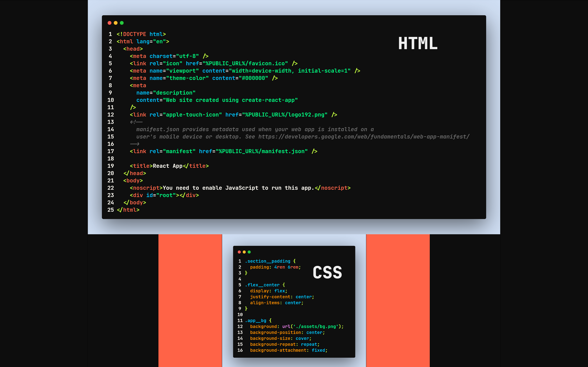Click the large CSS heading label
This screenshot has height=367, width=588.
point(327,272)
